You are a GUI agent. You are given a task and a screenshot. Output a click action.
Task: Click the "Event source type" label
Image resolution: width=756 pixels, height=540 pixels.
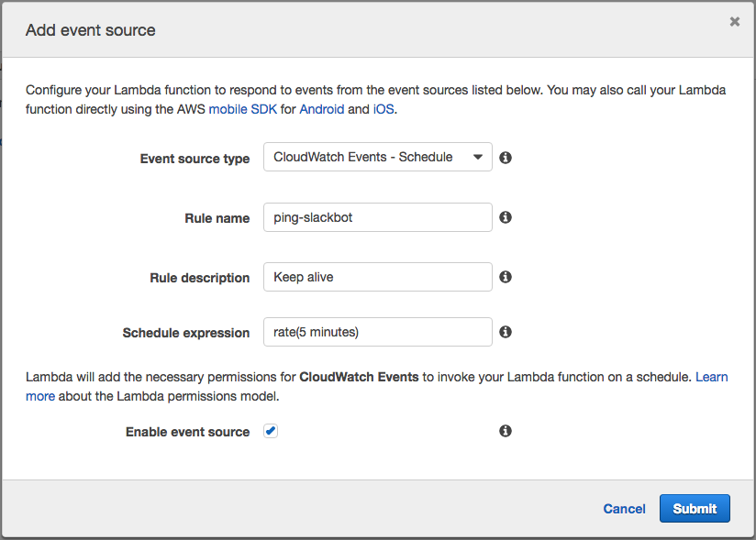(x=195, y=159)
